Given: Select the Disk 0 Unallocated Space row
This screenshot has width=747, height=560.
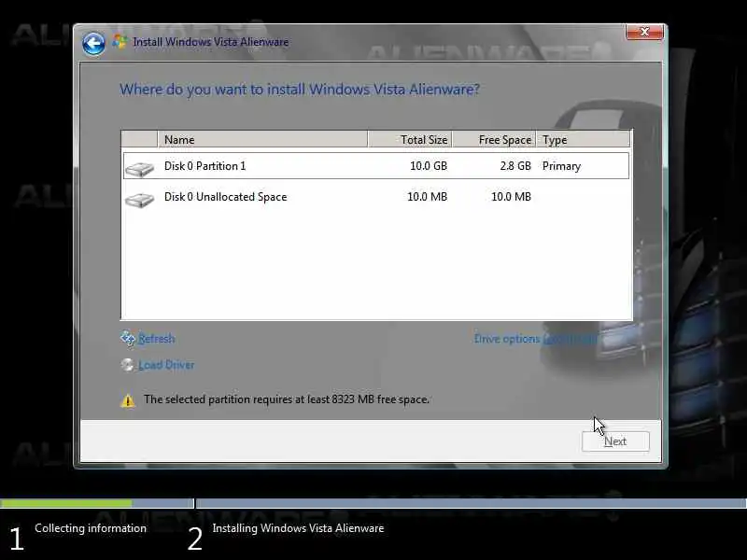Looking at the screenshot, I should pyautogui.click(x=376, y=197).
